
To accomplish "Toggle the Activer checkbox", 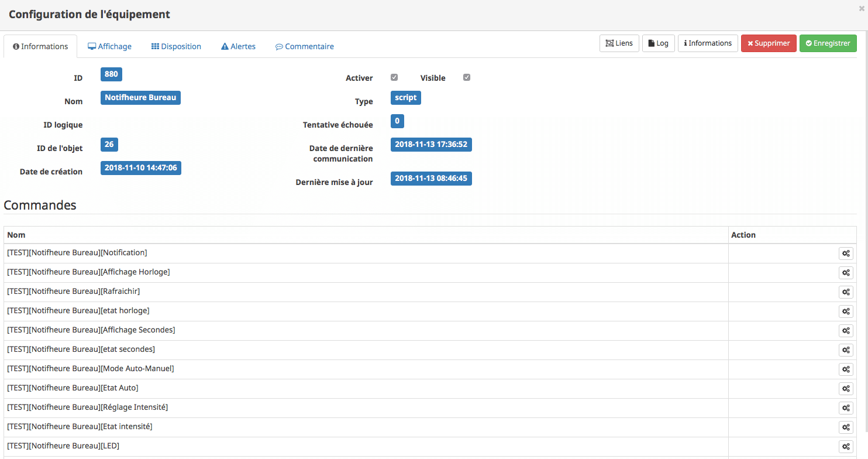I will tap(394, 77).
